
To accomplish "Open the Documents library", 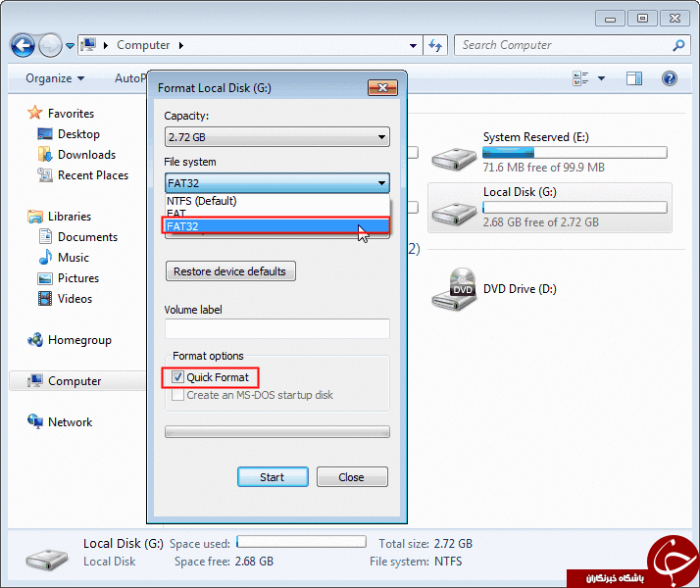I will pos(87,237).
